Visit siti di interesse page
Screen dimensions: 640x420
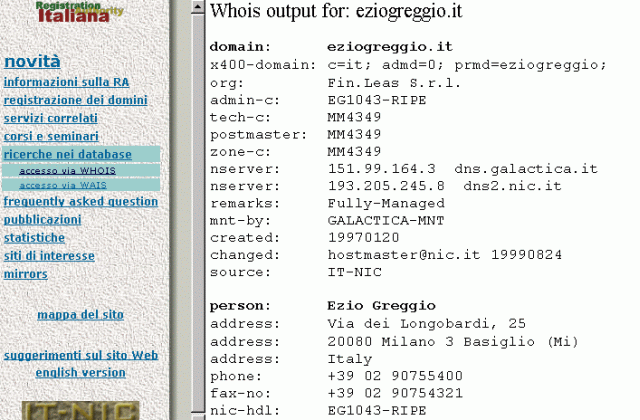49,256
